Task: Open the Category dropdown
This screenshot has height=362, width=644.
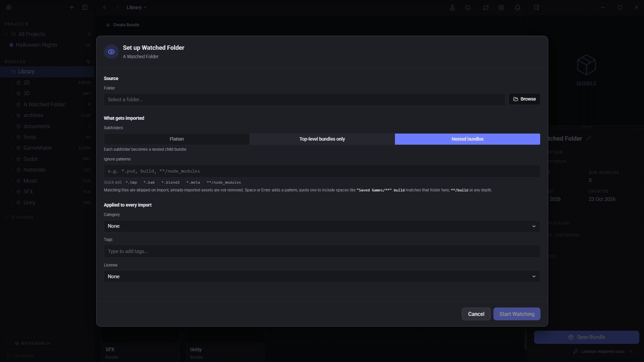Action: pos(322,226)
